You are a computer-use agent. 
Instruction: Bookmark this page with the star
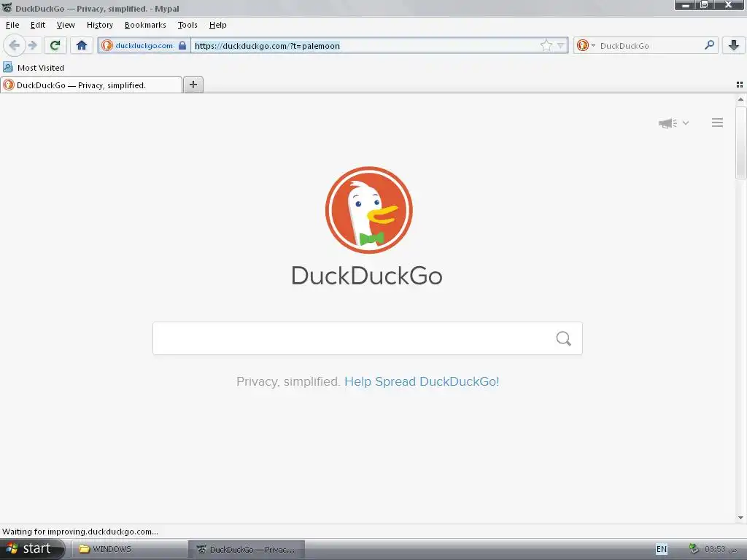click(546, 46)
